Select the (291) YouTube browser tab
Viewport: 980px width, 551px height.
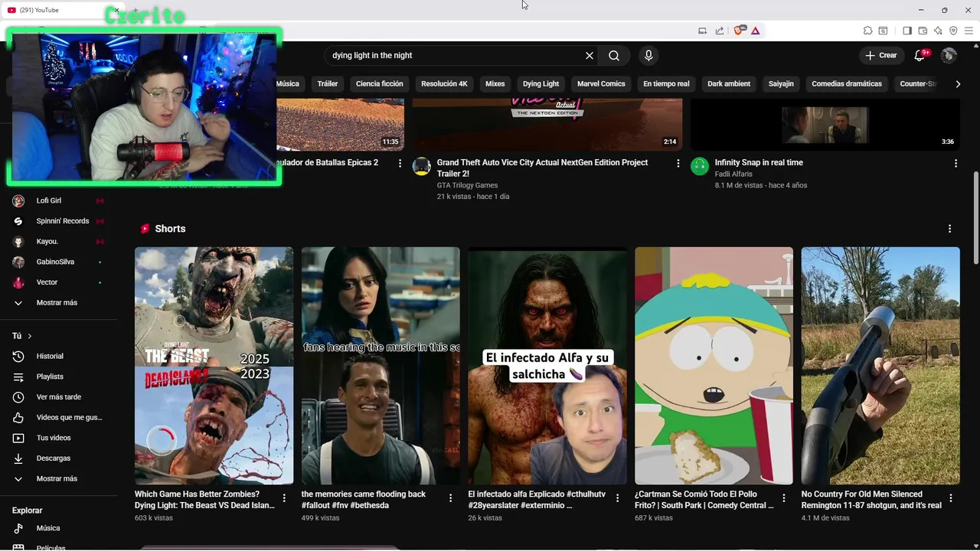point(61,10)
